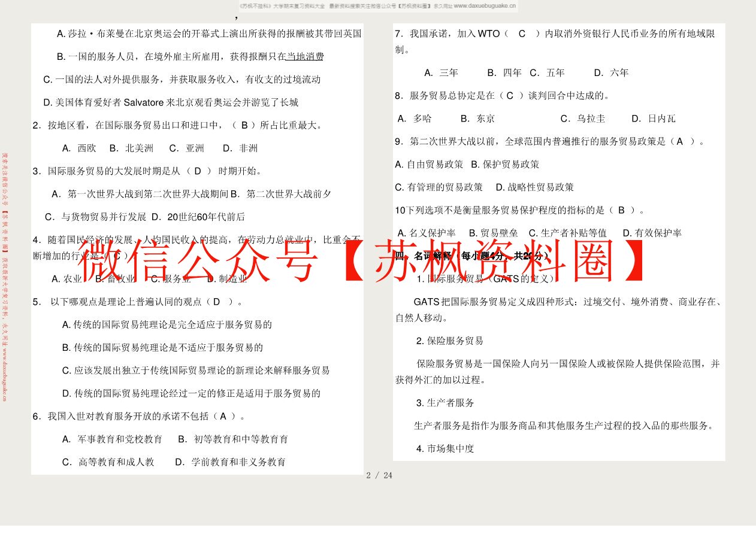Click option 'A. 传统的国际贸易纯理论是完全适应于服务贸易的'

point(167,324)
